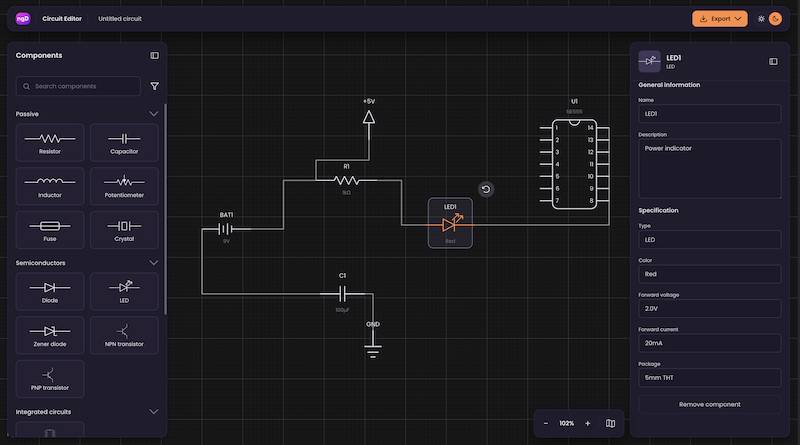This screenshot has height=445, width=800.
Task: Switch to dark theme moon icon
Action: pos(775,19)
